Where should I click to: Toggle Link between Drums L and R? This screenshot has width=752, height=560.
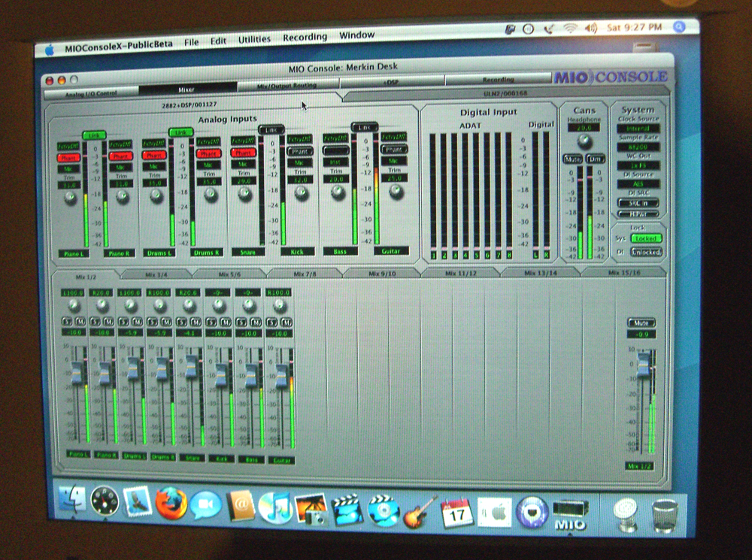pyautogui.click(x=180, y=132)
